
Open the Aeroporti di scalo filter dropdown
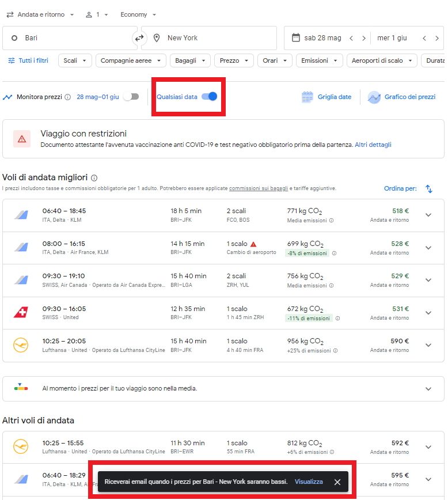pos(382,60)
